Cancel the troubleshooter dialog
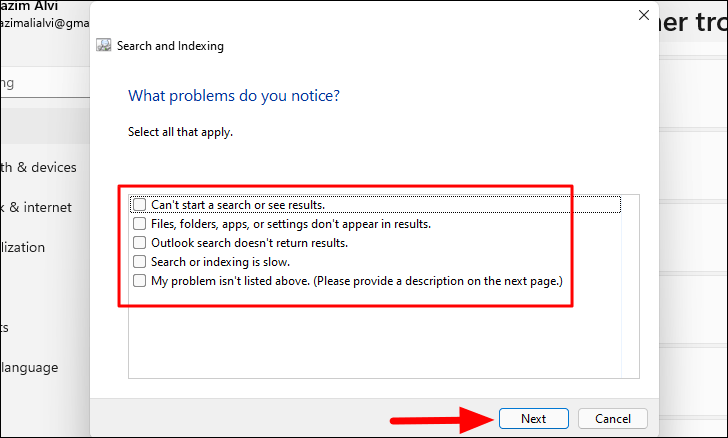Viewport: 728px width, 438px height. click(612, 418)
